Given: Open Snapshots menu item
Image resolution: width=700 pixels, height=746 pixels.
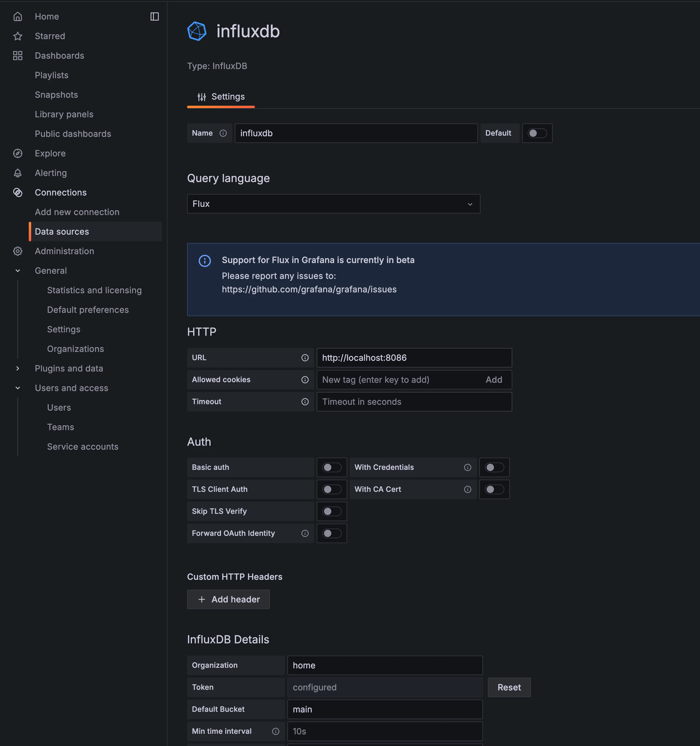Looking at the screenshot, I should coord(56,95).
